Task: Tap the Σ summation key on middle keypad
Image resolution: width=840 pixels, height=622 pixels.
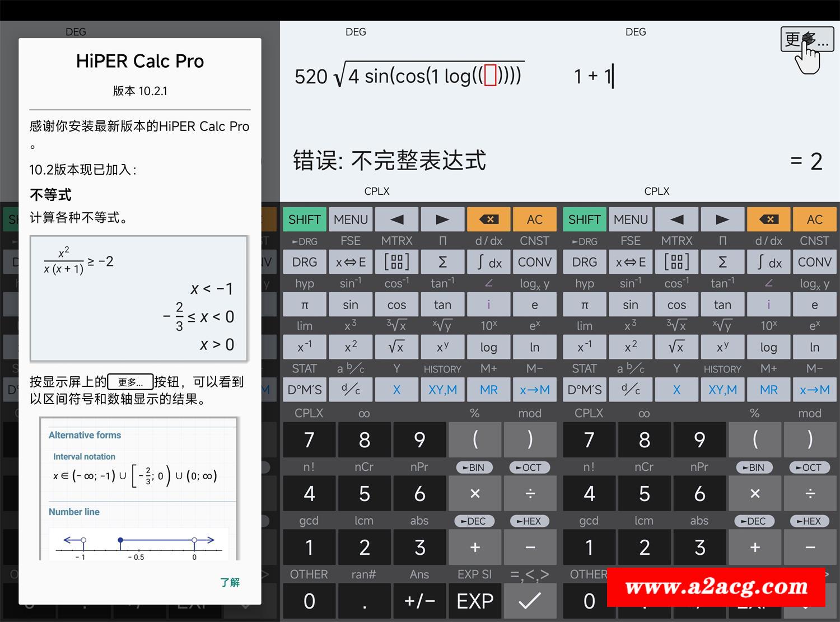Action: [442, 262]
